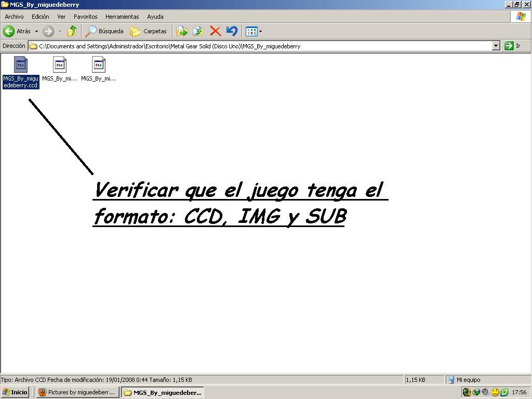Open the Inicio start menu

click(x=15, y=392)
